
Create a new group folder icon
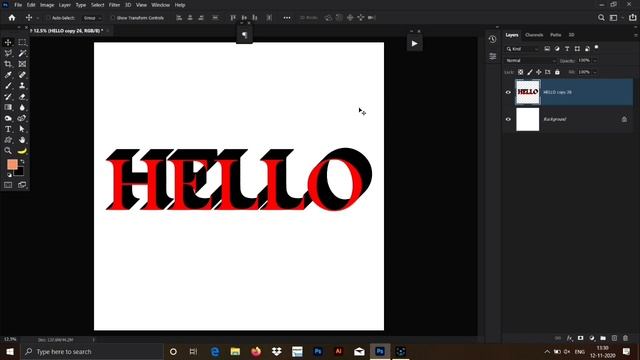click(x=603, y=338)
